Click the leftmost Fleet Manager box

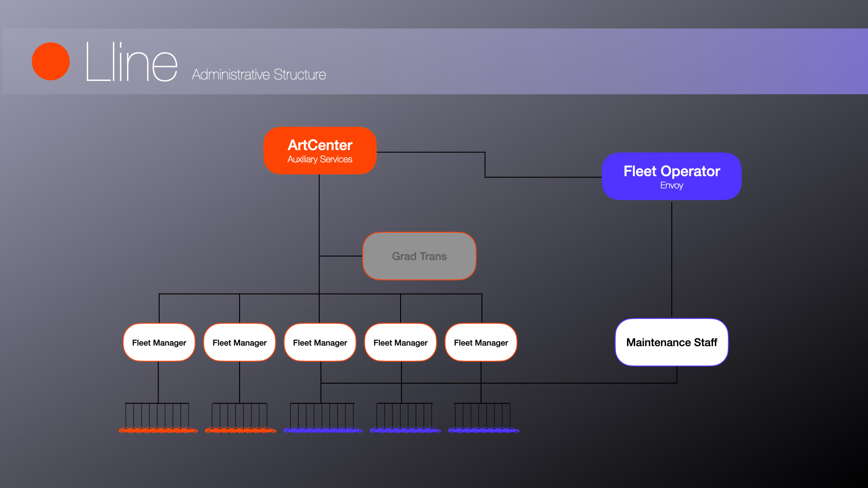pyautogui.click(x=159, y=343)
